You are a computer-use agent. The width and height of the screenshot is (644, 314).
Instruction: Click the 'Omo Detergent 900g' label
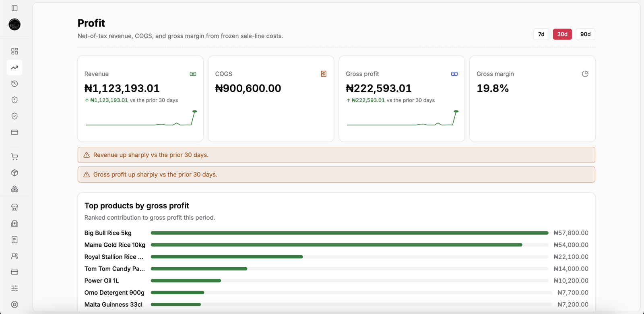coord(114,293)
